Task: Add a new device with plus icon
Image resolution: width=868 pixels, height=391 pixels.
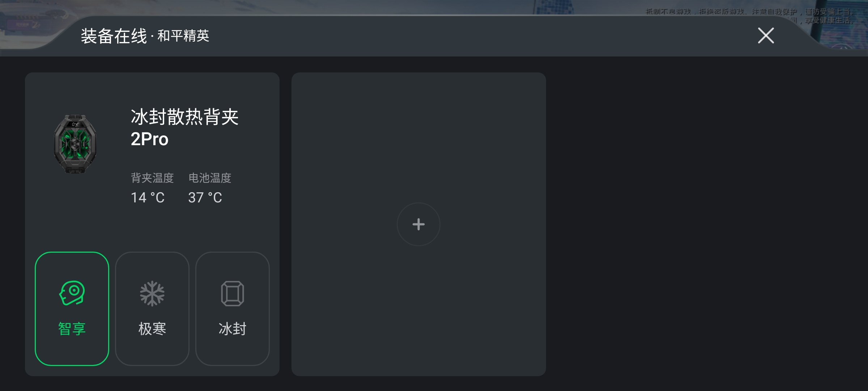Action: [418, 224]
